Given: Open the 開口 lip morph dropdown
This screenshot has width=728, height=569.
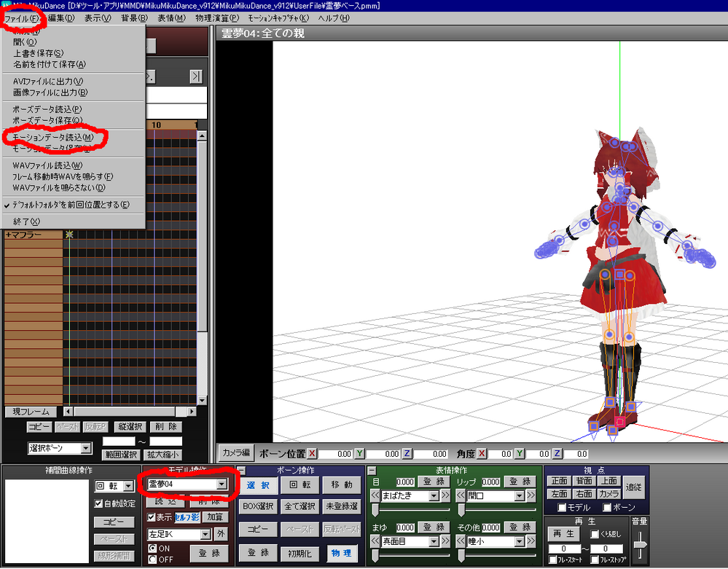Looking at the screenshot, I should [x=519, y=495].
